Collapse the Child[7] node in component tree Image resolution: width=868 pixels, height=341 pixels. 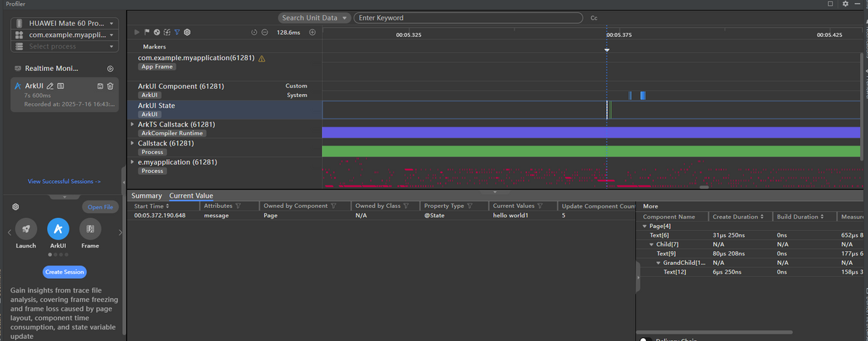(x=651, y=245)
